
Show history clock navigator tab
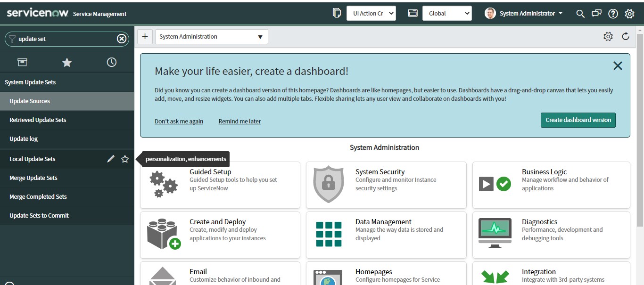(112, 62)
